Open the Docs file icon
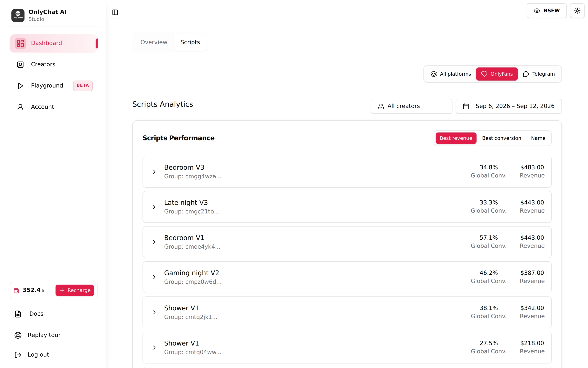Image resolution: width=588 pixels, height=368 pixels. [x=18, y=314]
